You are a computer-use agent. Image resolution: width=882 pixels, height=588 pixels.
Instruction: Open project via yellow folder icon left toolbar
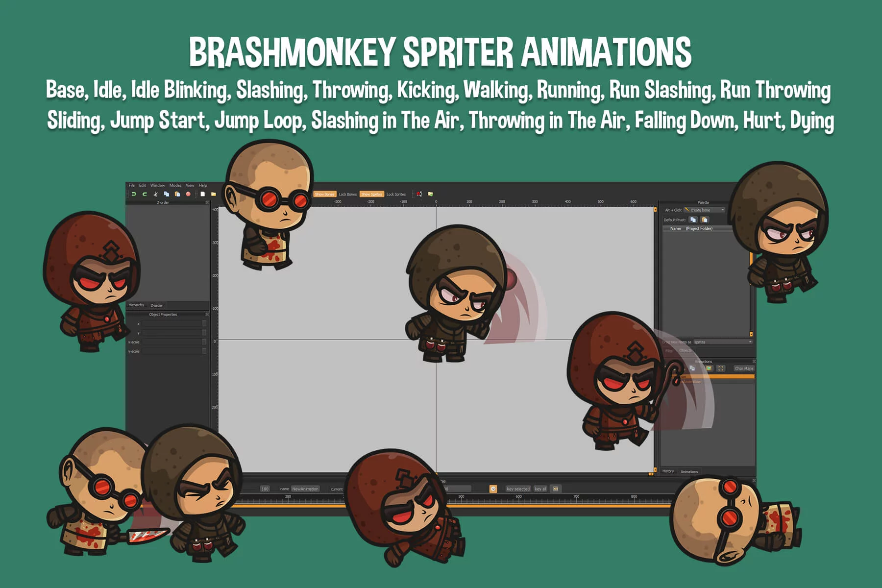[x=213, y=194]
